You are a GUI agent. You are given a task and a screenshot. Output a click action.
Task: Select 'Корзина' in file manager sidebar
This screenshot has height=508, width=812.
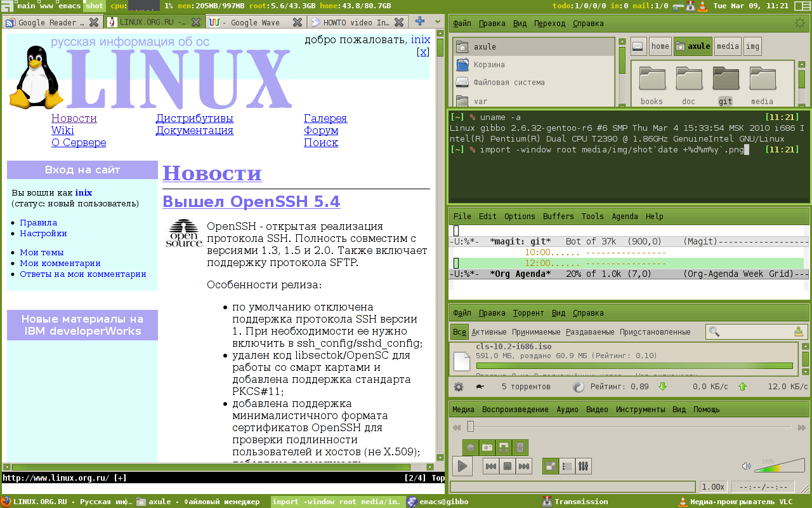point(534,65)
